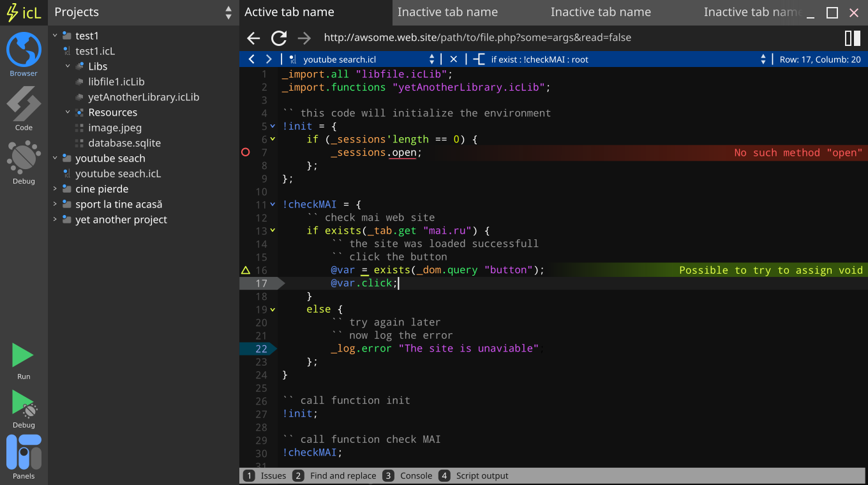
Task: Fold if exists block at line 13
Action: 273,231
